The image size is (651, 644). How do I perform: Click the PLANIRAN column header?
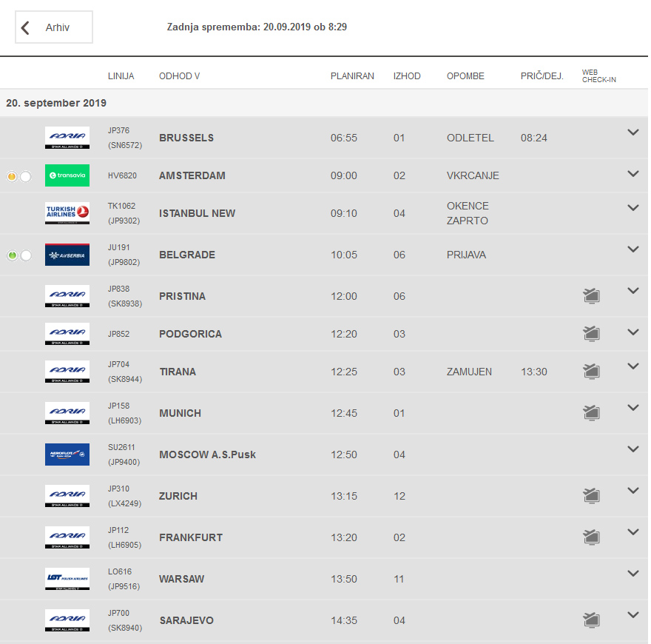[x=352, y=76]
